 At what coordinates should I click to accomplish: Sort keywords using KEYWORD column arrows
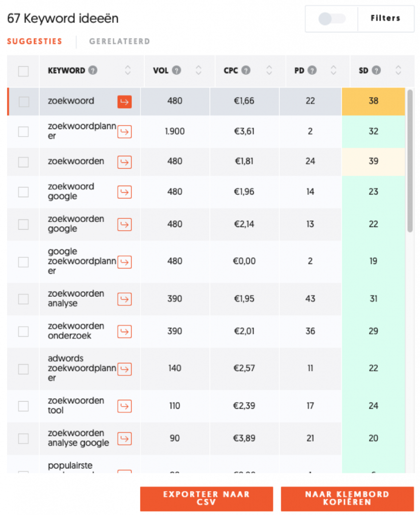128,70
